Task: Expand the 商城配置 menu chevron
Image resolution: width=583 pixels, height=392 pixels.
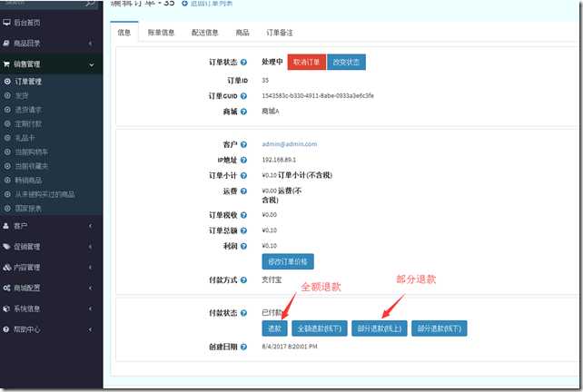Action: (x=90, y=288)
